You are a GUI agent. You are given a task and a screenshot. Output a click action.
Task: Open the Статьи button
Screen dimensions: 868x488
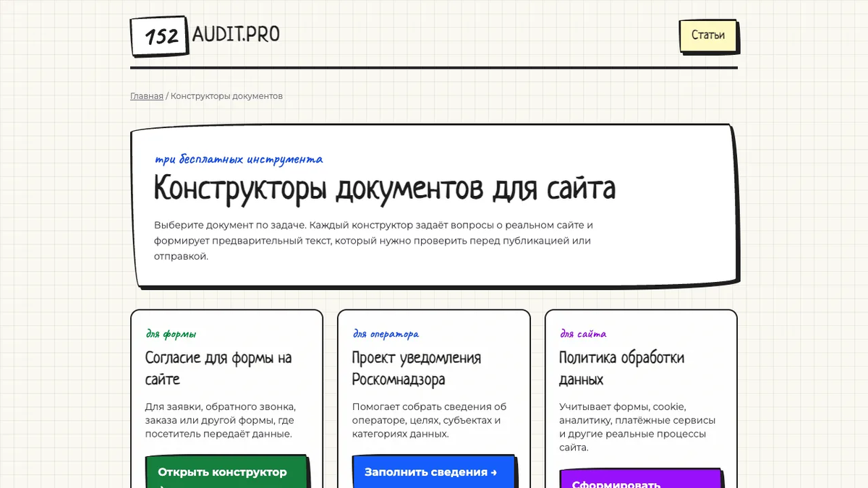tap(708, 35)
